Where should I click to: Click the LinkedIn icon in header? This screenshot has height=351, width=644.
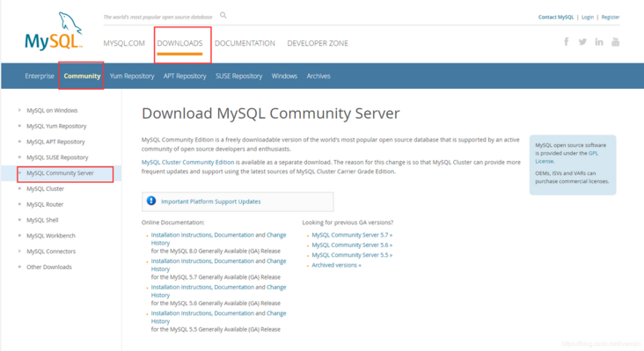[x=599, y=42]
